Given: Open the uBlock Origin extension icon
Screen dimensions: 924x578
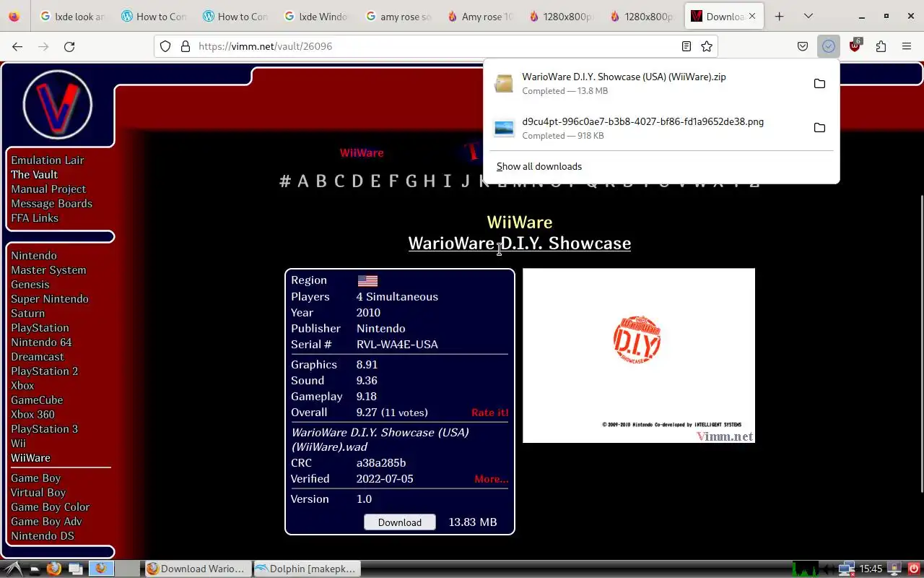Looking at the screenshot, I should coord(855,46).
